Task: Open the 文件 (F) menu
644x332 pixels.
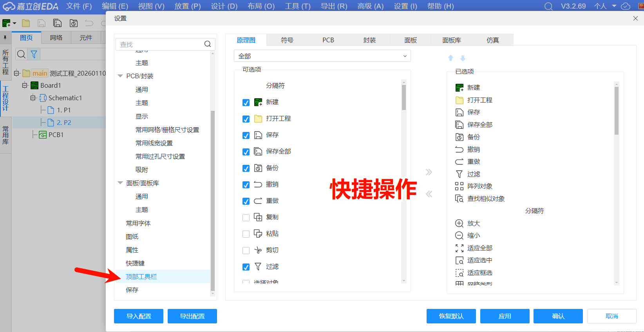Action: coord(79,6)
